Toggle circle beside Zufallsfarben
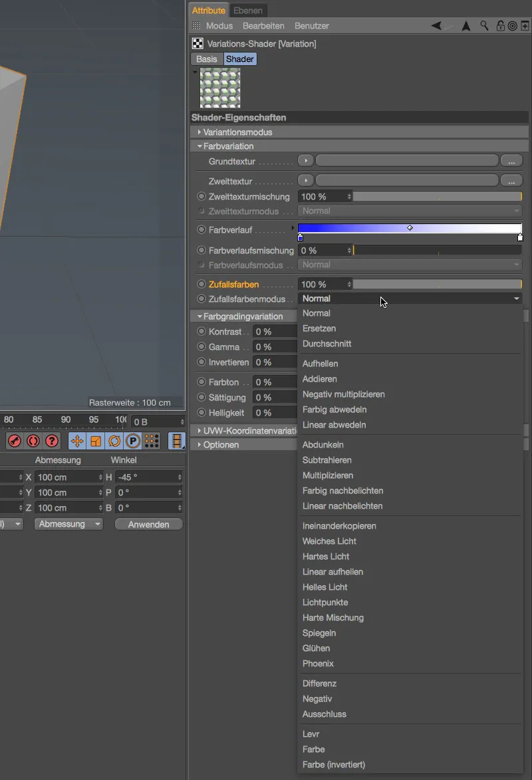The image size is (532, 780). point(201,284)
